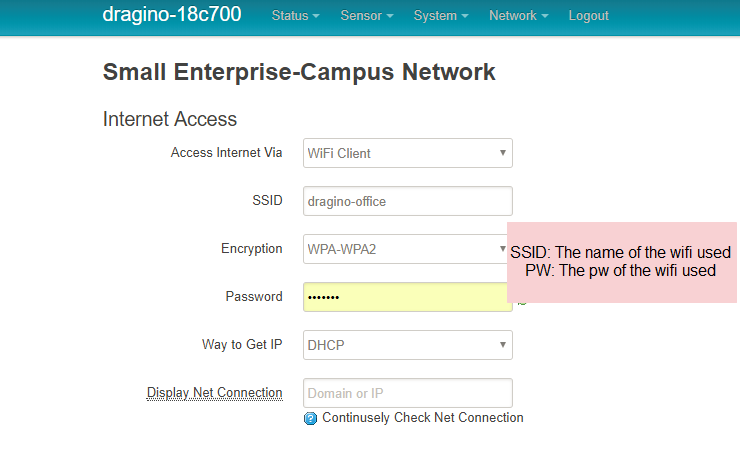Image resolution: width=740 pixels, height=459 pixels.
Task: Open the Status menu
Action: coord(295,16)
